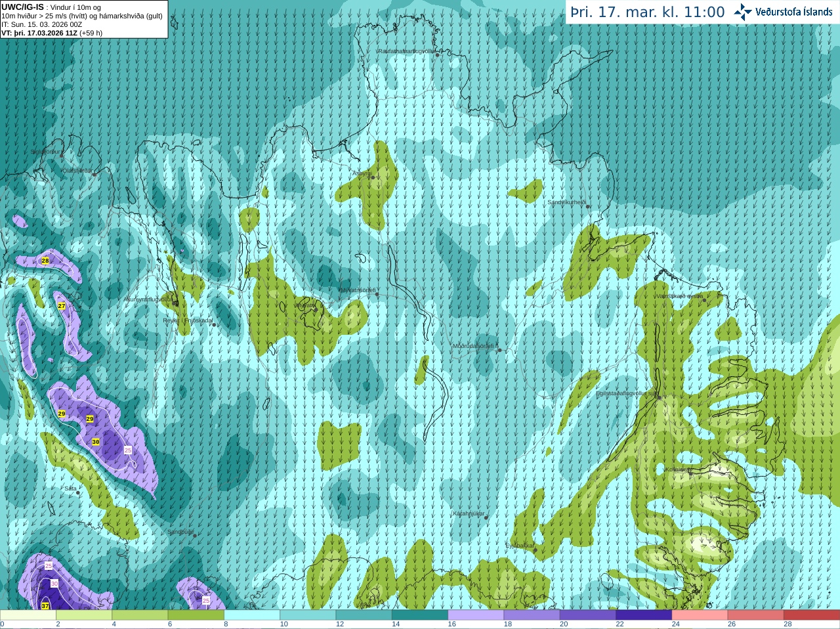840x629 pixels.
Task: Pick the 8–10 m/s light cyan swatch
Action: tap(252, 615)
